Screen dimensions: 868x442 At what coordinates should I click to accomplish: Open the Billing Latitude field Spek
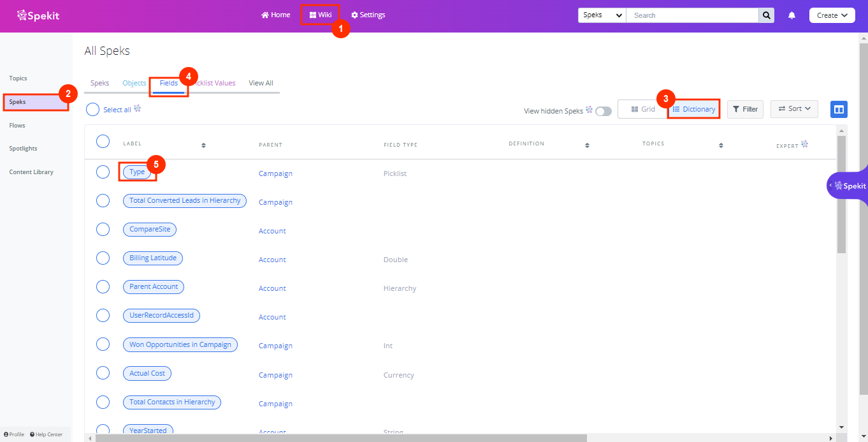(153, 258)
